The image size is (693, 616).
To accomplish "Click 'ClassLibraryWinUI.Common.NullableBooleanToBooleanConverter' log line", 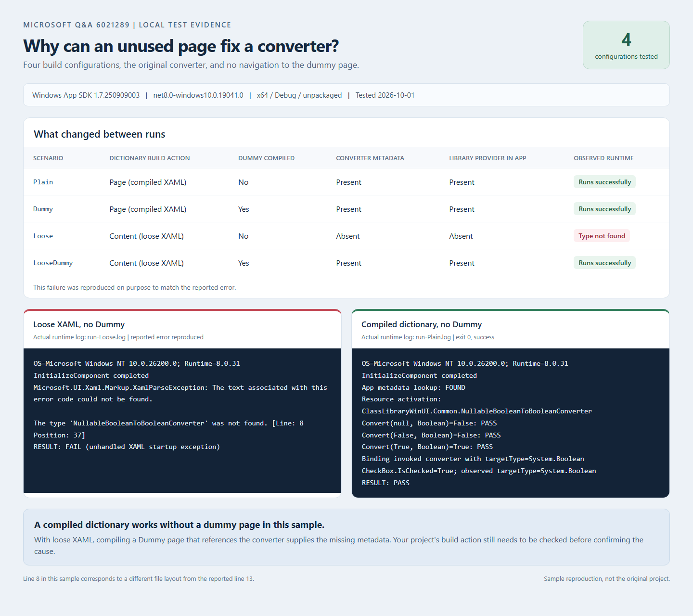I will click(477, 411).
